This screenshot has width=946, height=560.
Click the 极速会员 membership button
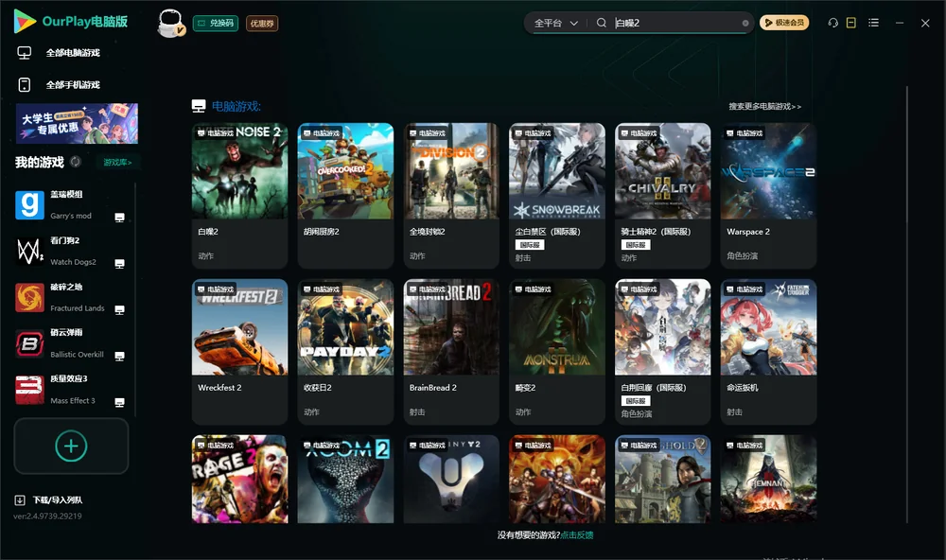(x=784, y=23)
